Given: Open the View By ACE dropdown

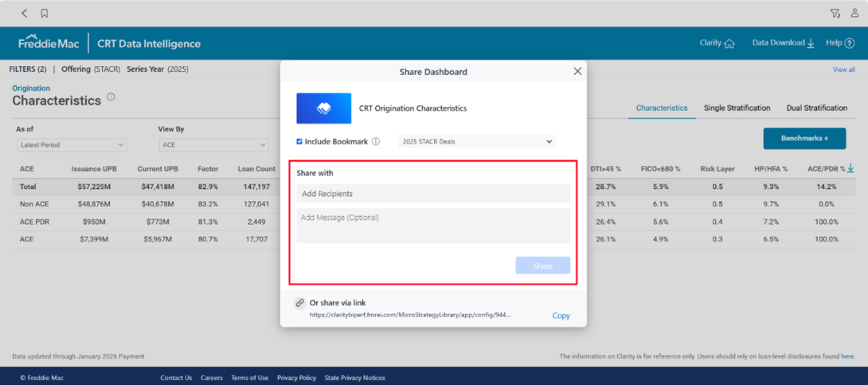Looking at the screenshot, I should pos(213,145).
